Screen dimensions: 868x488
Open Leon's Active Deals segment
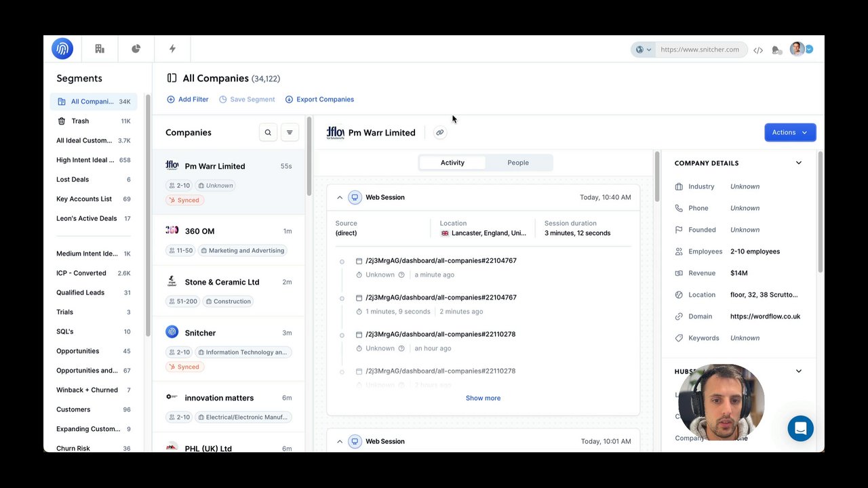94,218
